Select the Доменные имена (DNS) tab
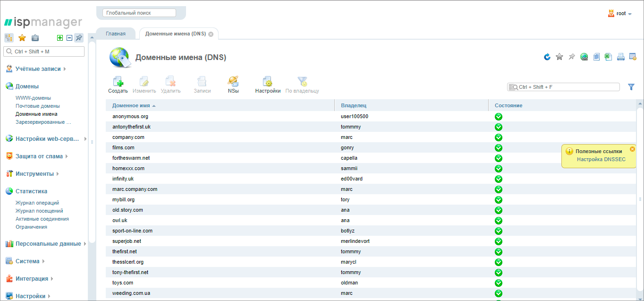644x301 pixels. [x=175, y=34]
